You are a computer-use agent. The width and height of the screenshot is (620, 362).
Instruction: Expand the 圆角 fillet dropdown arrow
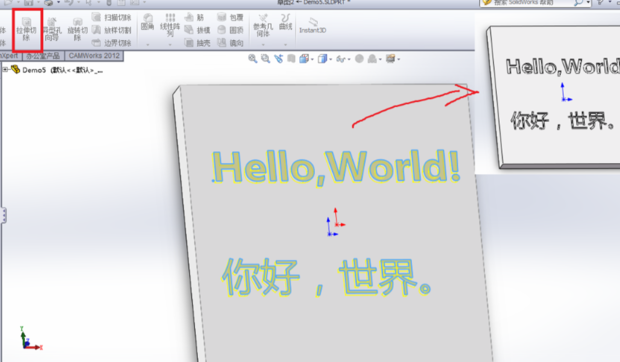tap(147, 45)
